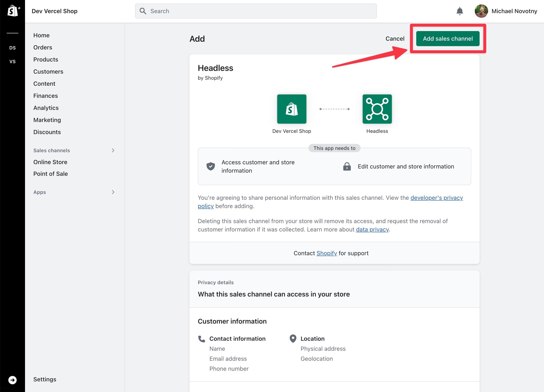Click the Shopify logo in top left corner
Screen dimensions: 544x392
coord(13,10)
